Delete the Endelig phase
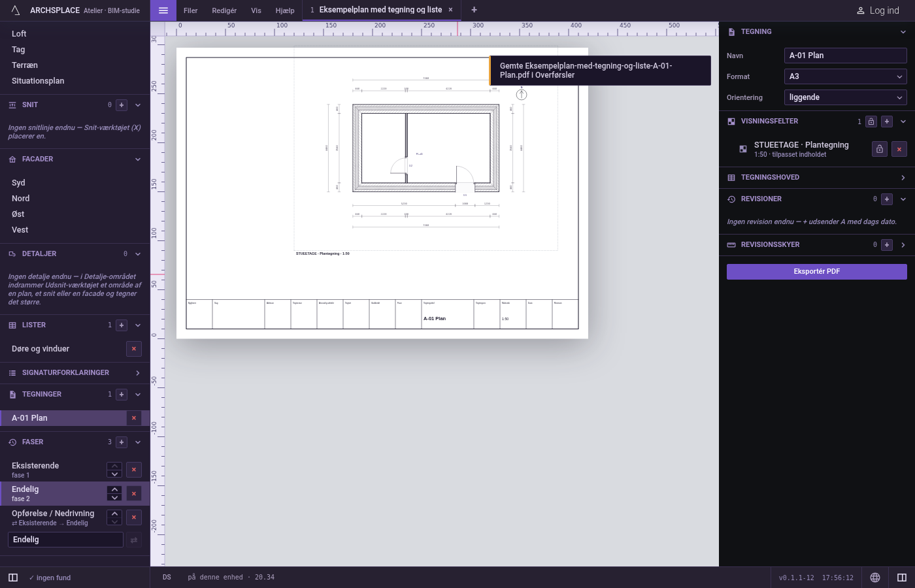The width and height of the screenshot is (915, 588). click(134, 493)
